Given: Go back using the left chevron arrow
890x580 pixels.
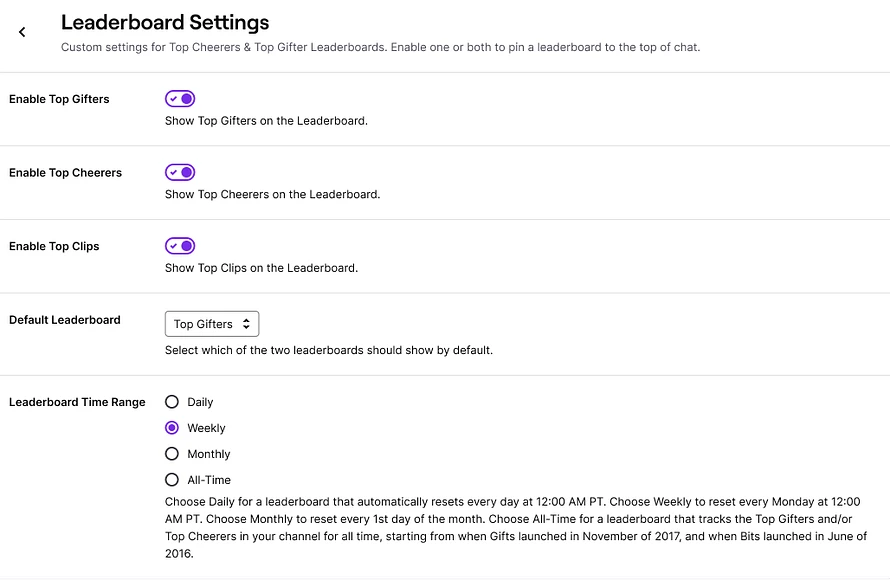Looking at the screenshot, I should click(x=22, y=32).
